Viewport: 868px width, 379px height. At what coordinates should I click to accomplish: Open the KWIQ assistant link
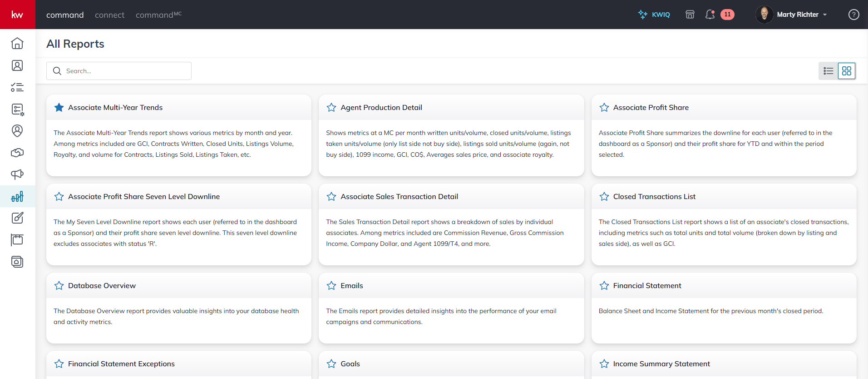point(654,15)
